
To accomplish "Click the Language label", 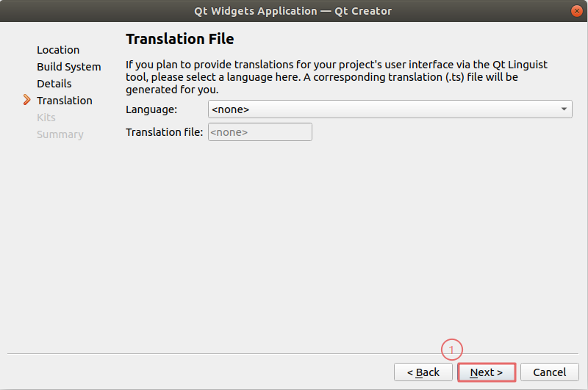I will point(151,109).
